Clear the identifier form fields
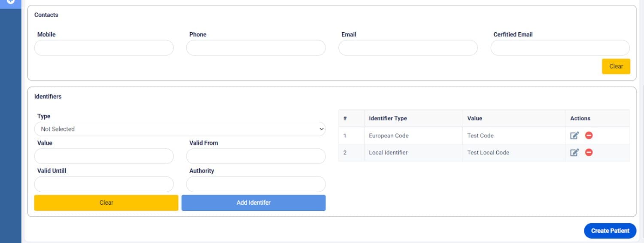This screenshot has width=644, height=243. tap(106, 203)
